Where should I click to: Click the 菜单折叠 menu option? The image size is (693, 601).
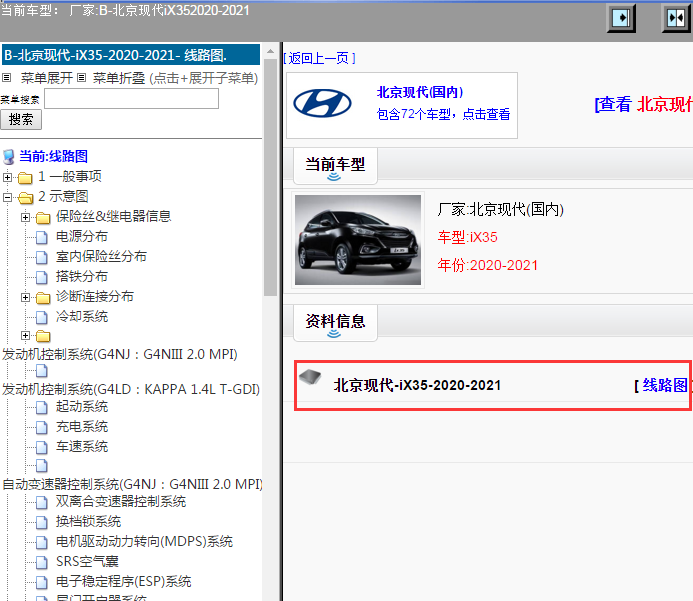coord(119,78)
